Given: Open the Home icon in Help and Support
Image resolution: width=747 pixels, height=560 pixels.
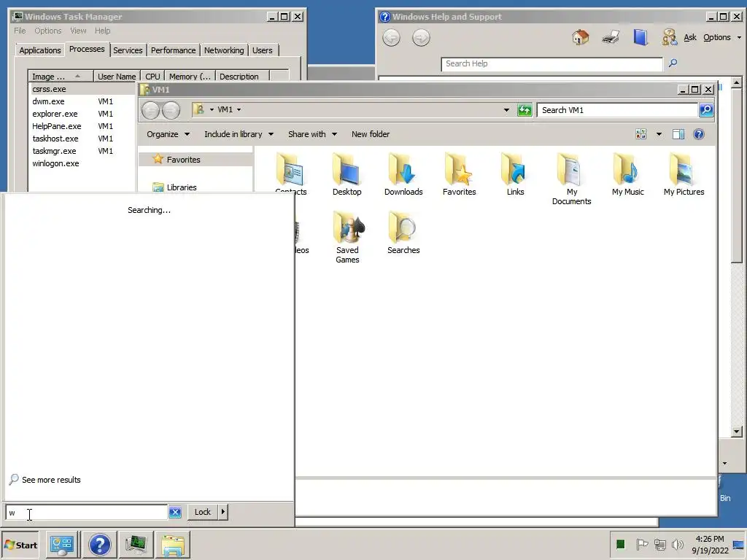Looking at the screenshot, I should [580, 37].
